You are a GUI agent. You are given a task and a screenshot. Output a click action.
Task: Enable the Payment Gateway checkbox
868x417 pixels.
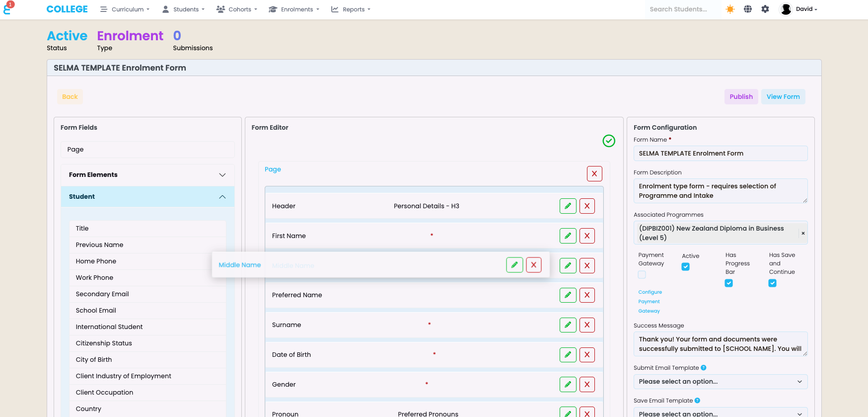[x=642, y=274]
